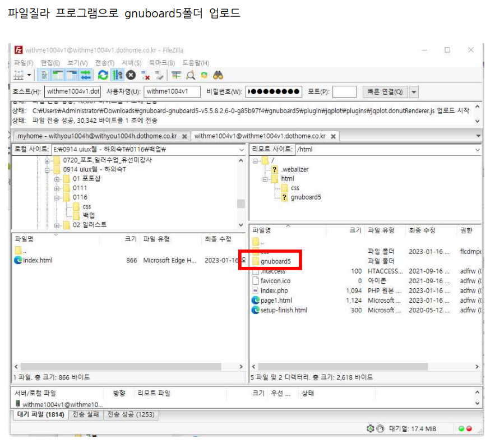This screenshot has width=495, height=448.
Task: Expand the 0111 folder
Action: pos(57,188)
